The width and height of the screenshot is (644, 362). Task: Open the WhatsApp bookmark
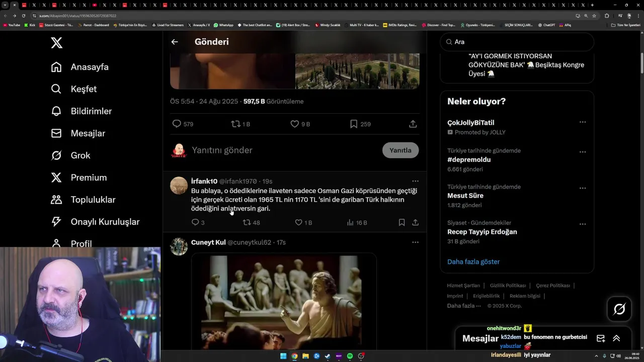point(223,25)
